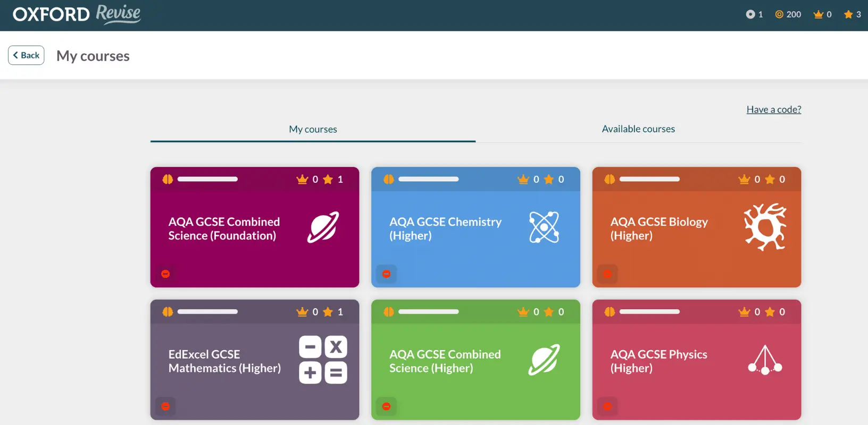Screen dimensions: 868x425
Task: Open the EdExcel GCSE Mathematics (Higher) title
Action: click(x=224, y=361)
